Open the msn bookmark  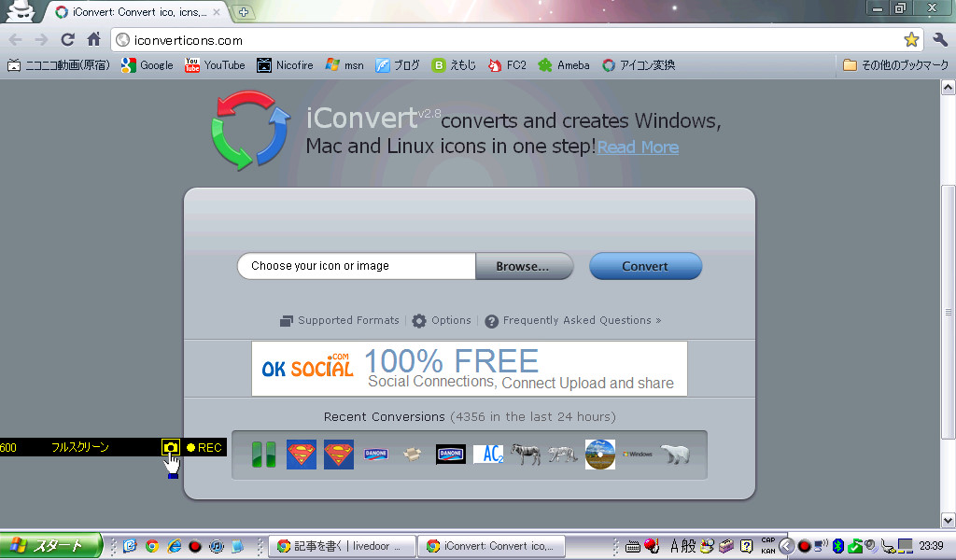pos(344,65)
